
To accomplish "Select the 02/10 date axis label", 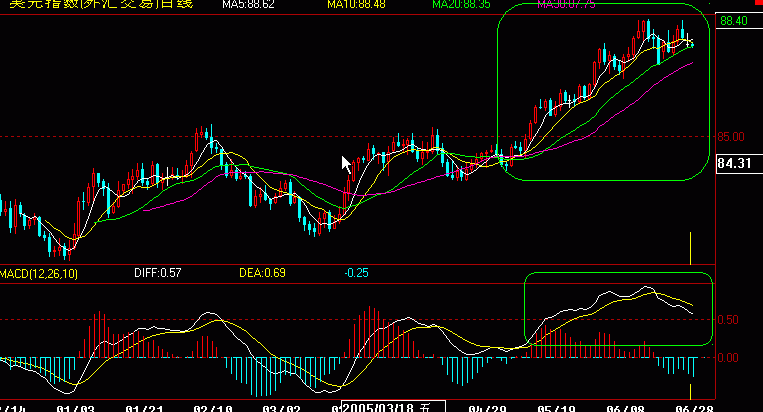I will pos(213,408).
